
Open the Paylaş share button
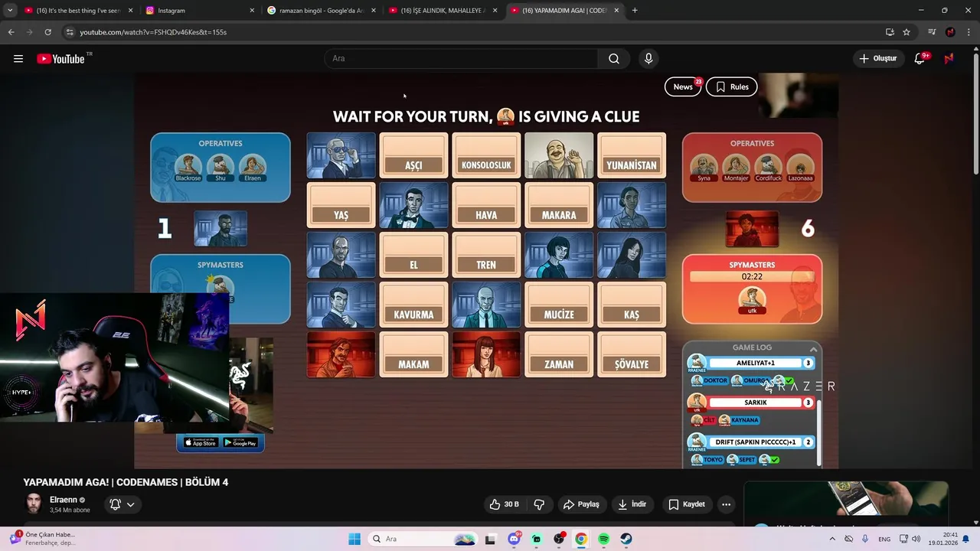tap(581, 504)
